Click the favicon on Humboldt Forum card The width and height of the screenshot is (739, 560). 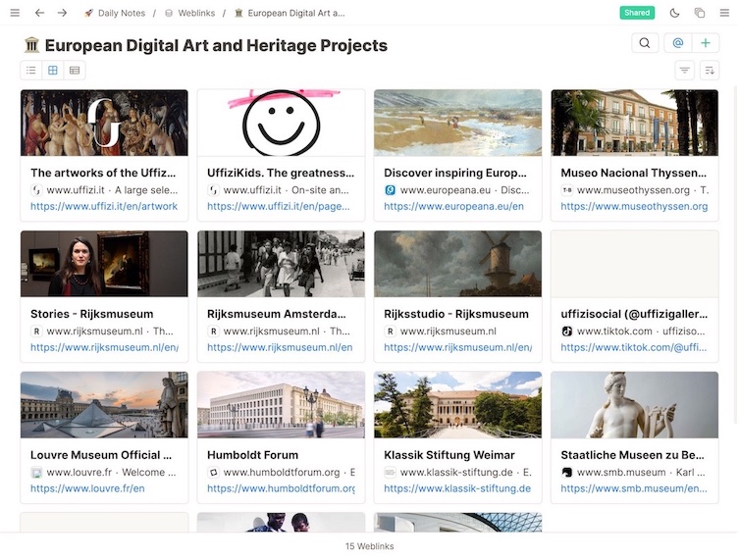pyautogui.click(x=214, y=472)
